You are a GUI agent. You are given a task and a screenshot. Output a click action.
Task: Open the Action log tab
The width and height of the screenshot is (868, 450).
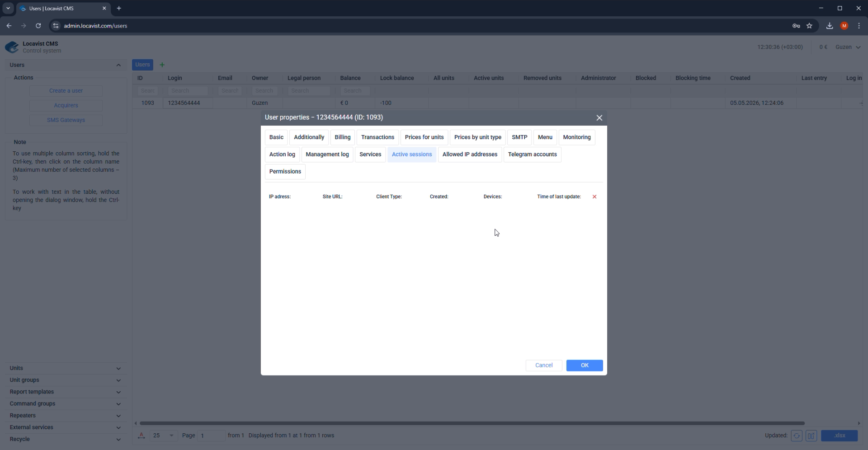tap(282, 155)
